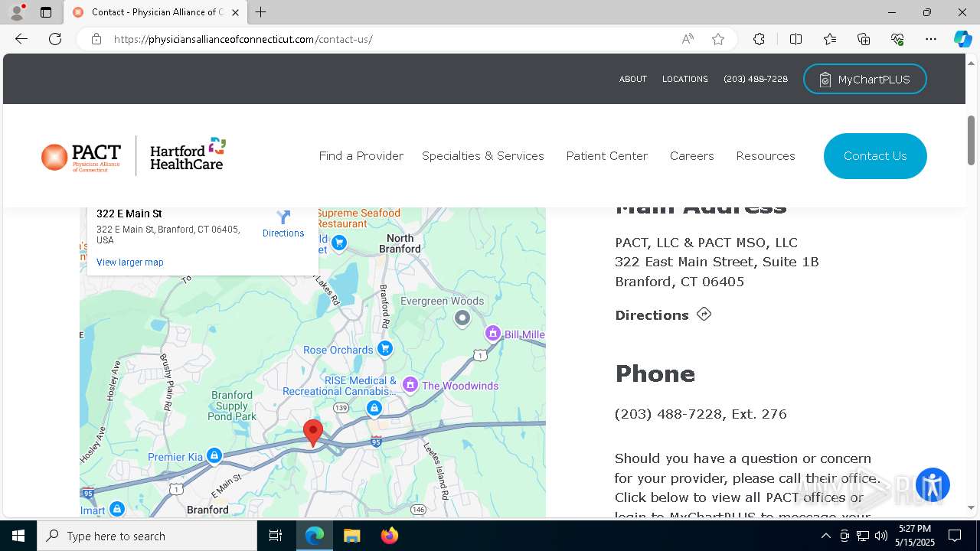Click the Contact Us button

[875, 156]
